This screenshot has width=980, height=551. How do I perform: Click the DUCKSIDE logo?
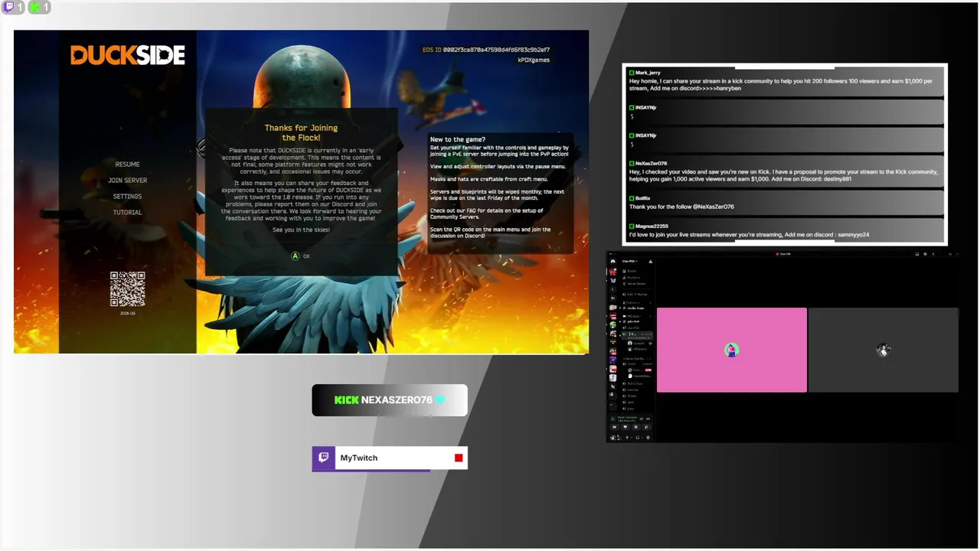coord(128,55)
